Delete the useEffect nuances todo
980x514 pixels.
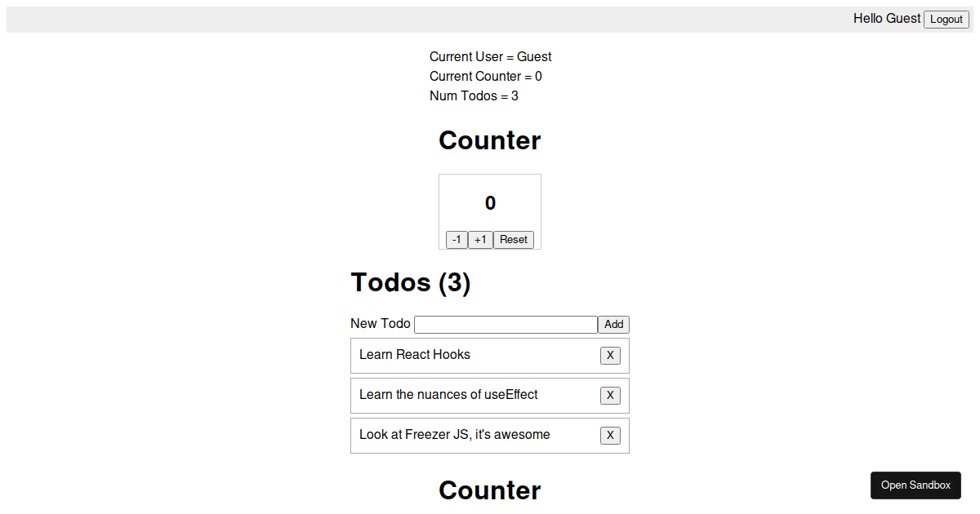pyautogui.click(x=610, y=396)
